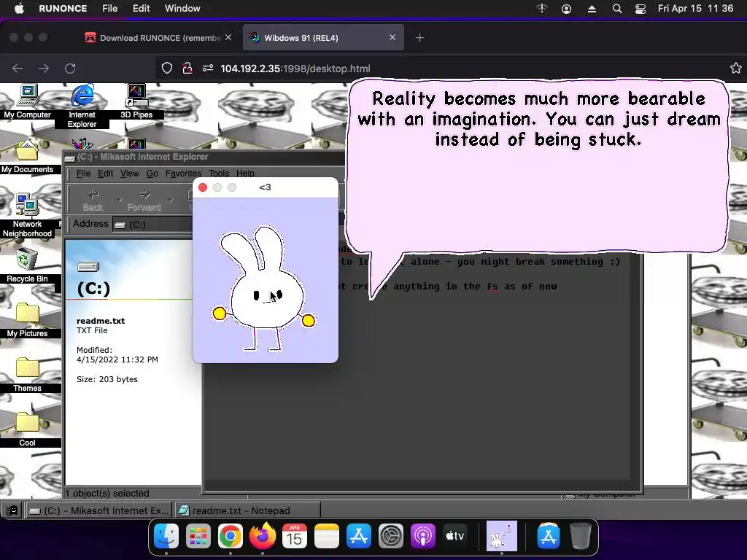Image resolution: width=747 pixels, height=560 pixels.
Task: Open View menu in Mikasoft Explorer
Action: click(130, 174)
